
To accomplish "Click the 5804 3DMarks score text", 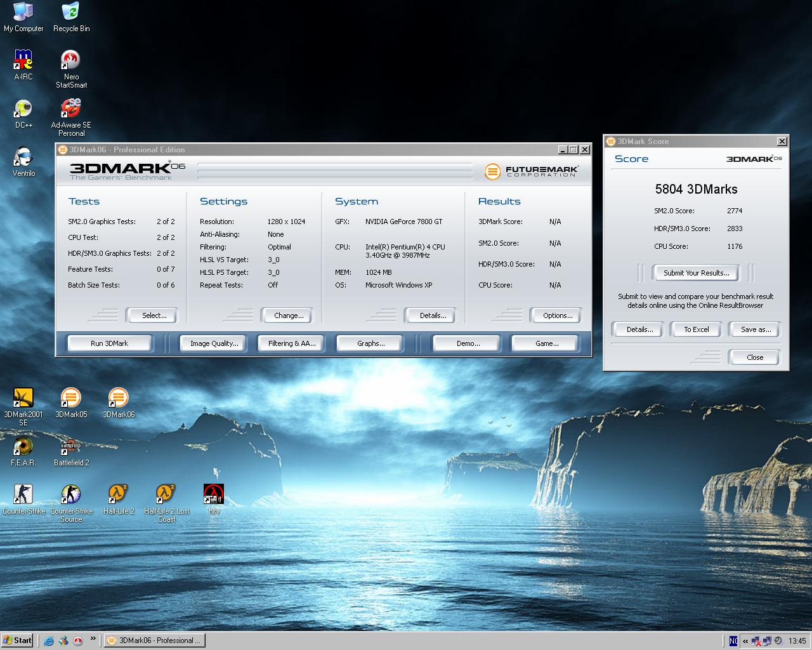I will pyautogui.click(x=696, y=189).
